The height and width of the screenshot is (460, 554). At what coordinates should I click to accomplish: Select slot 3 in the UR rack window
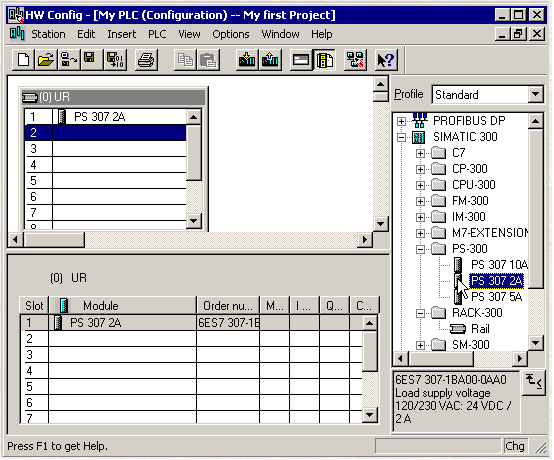(105, 149)
